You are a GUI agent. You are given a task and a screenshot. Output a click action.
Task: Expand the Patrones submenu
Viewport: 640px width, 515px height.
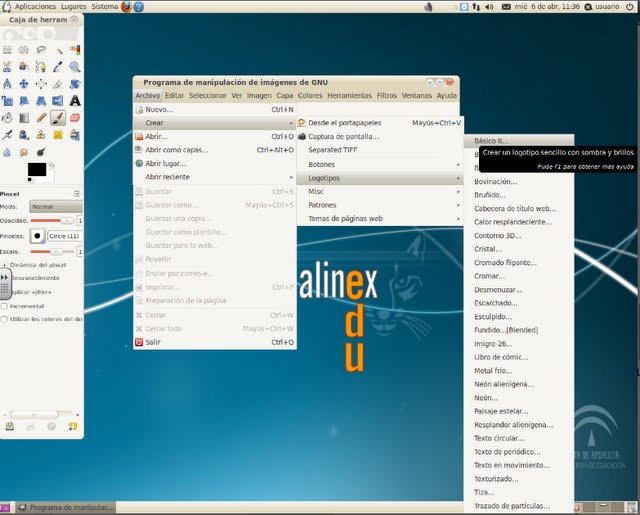click(x=380, y=205)
